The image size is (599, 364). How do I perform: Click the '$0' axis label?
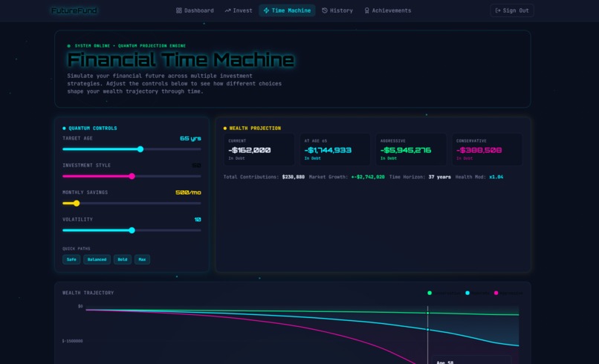[x=80, y=306]
